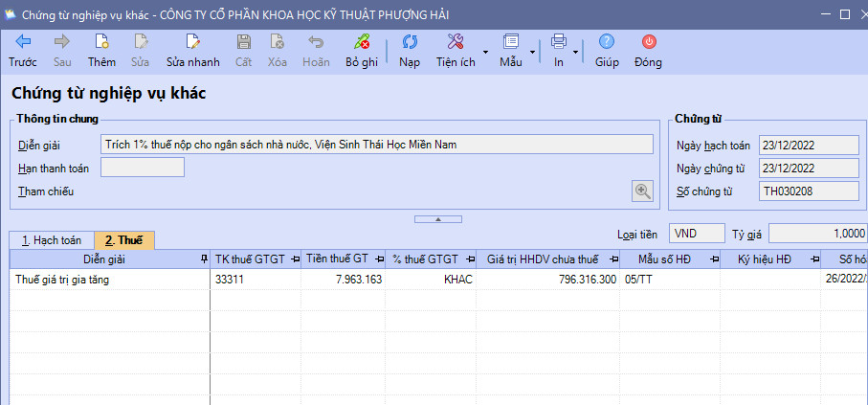Click the Tỷ giá exchange rate field
This screenshot has width=868, height=405.
(818, 234)
